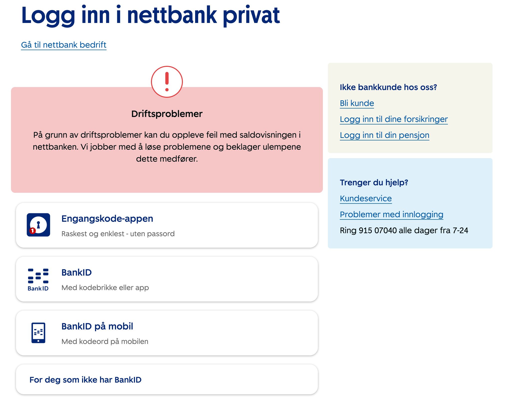The width and height of the screenshot is (513, 420).
Task: Click the red exclamation warning icon
Action: (167, 82)
